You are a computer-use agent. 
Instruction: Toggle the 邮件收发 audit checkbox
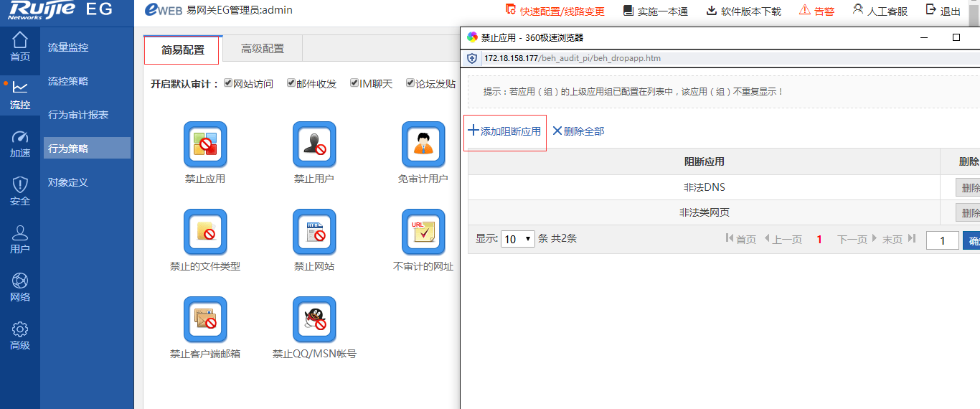pyautogui.click(x=291, y=83)
